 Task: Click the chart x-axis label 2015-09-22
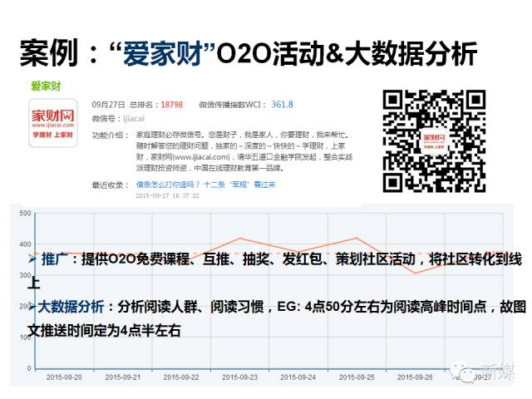[x=181, y=377]
